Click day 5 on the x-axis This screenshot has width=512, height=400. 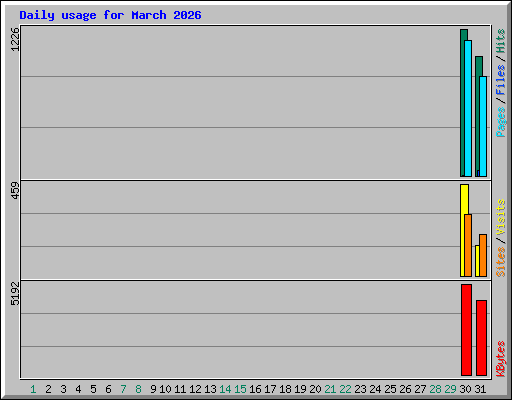[93, 389]
